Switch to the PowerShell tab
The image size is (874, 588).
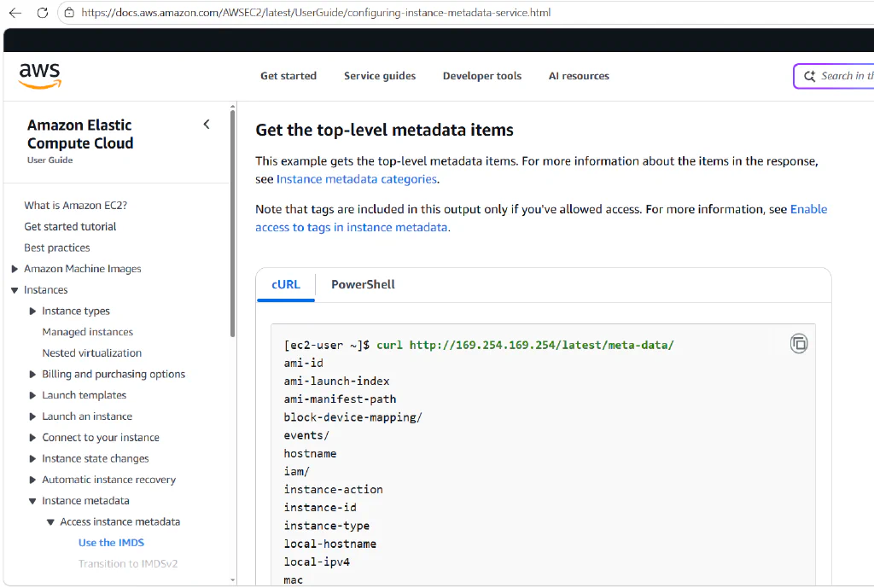[363, 284]
